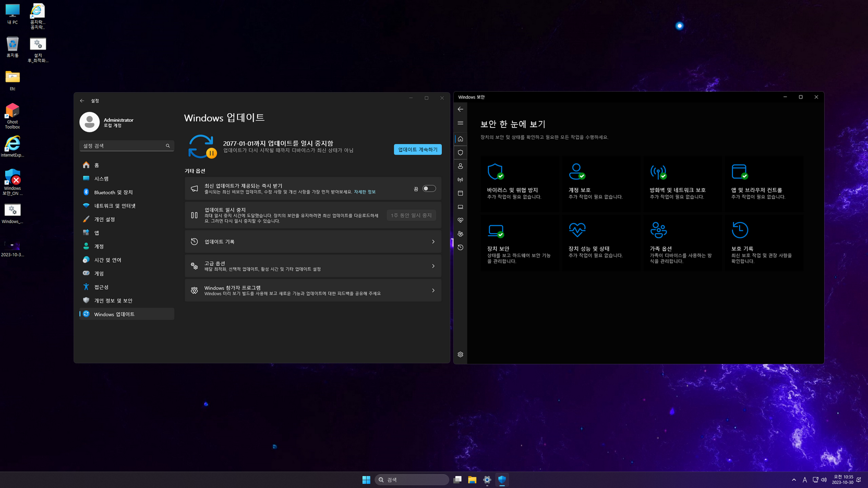
Task: Select shield icon in Windows Security sidebar
Action: click(461, 152)
